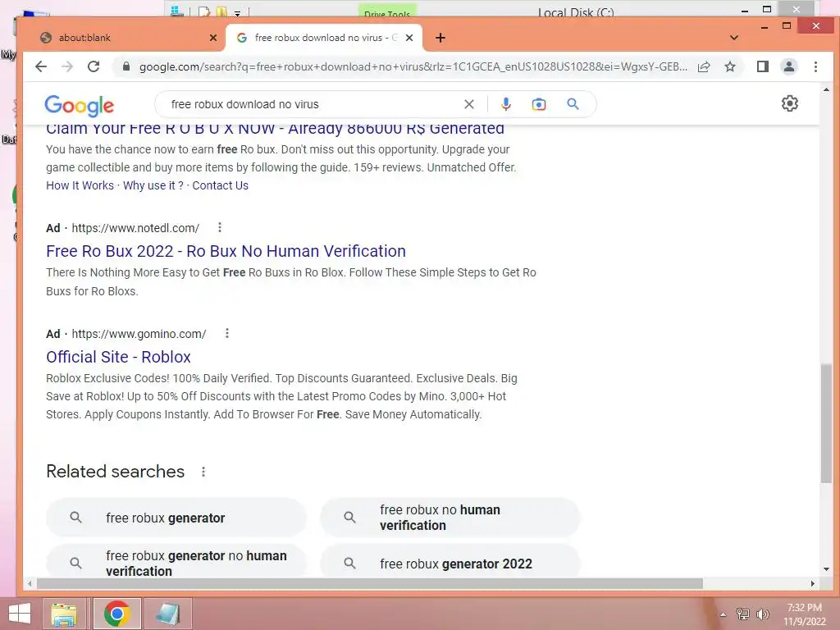Switch to the about:blank tab
This screenshot has height=630, width=840.
(x=123, y=38)
